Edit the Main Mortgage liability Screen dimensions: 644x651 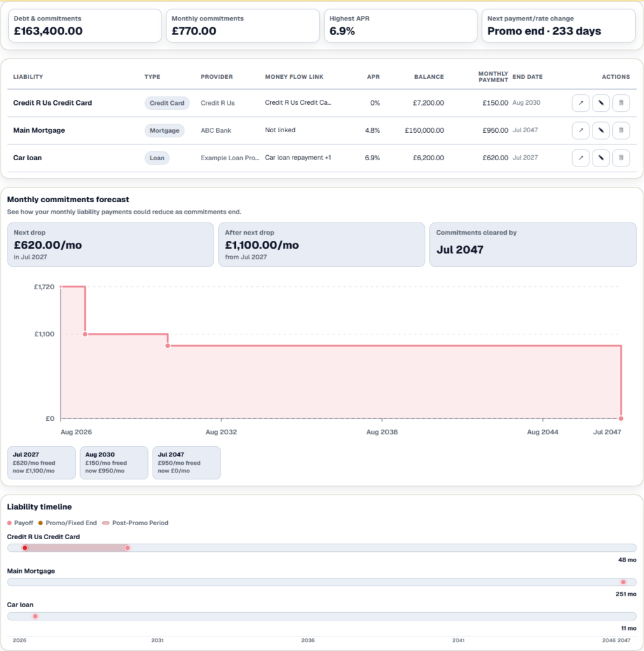[601, 130]
